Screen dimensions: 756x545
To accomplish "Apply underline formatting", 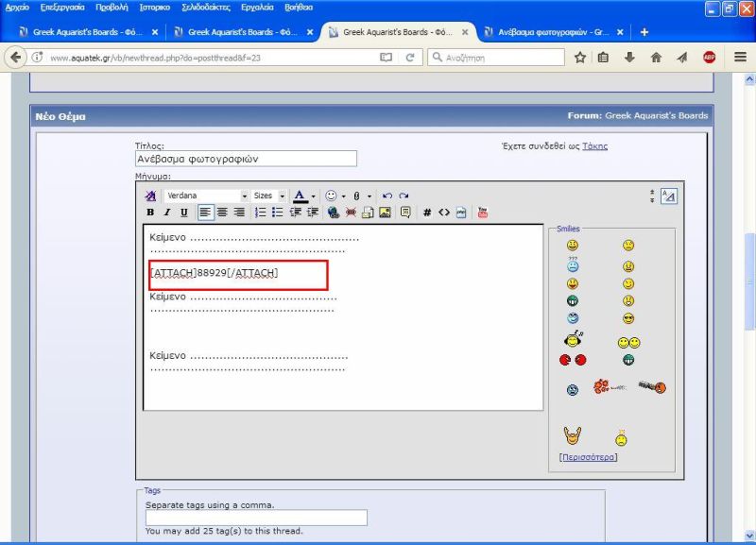I will (x=183, y=213).
